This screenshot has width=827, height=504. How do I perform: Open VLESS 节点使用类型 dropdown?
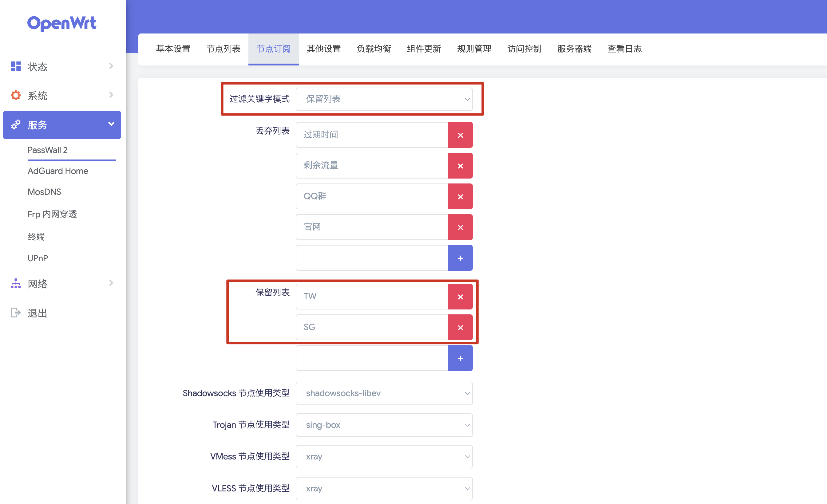pos(384,488)
